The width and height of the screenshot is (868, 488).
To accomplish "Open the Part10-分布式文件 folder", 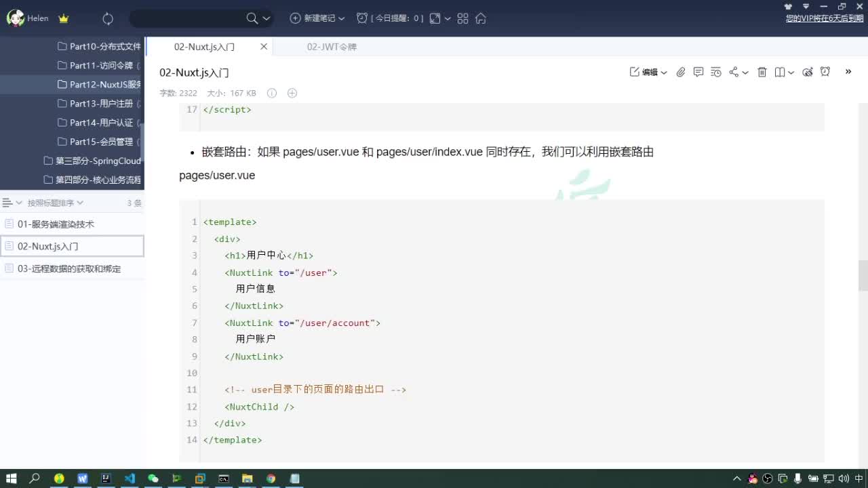I will [99, 46].
